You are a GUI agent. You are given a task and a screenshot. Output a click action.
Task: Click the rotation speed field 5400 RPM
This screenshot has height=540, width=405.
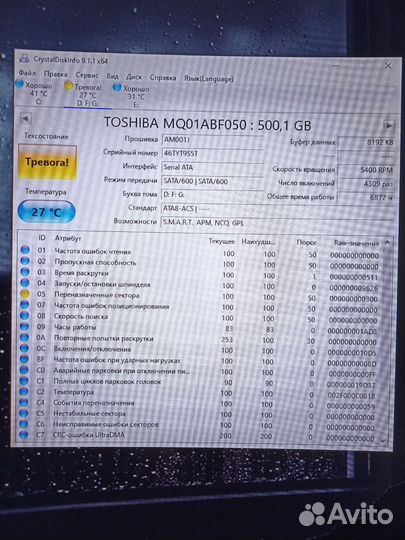pyautogui.click(x=366, y=170)
